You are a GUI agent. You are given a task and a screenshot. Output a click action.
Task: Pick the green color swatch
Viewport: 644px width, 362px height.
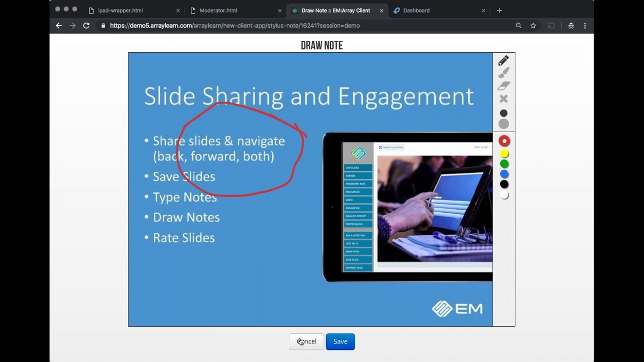click(504, 164)
